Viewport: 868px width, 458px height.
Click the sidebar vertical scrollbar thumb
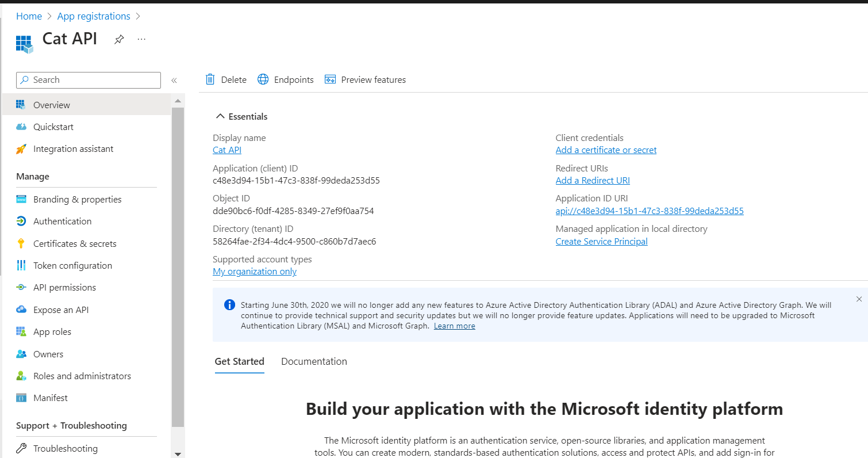point(178,267)
